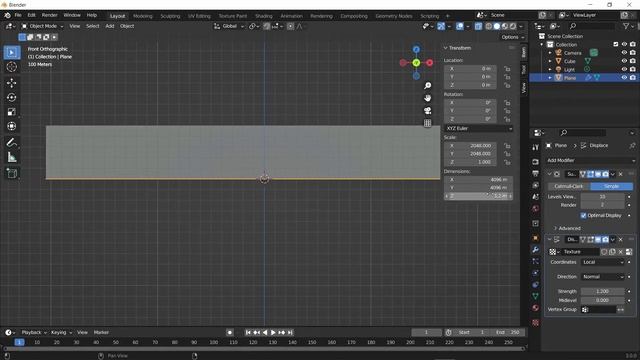
Task: Select the Annotate tool
Action: 11,142
